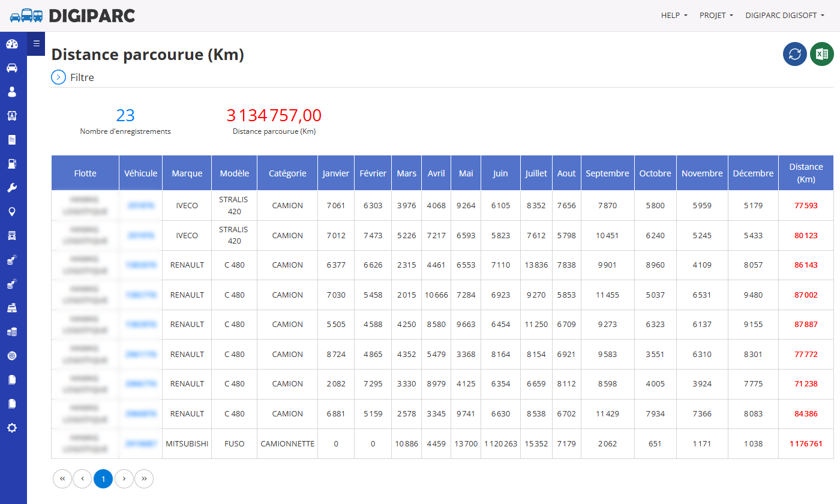Refresh the distance table data
The image size is (840, 504).
pyautogui.click(x=795, y=54)
